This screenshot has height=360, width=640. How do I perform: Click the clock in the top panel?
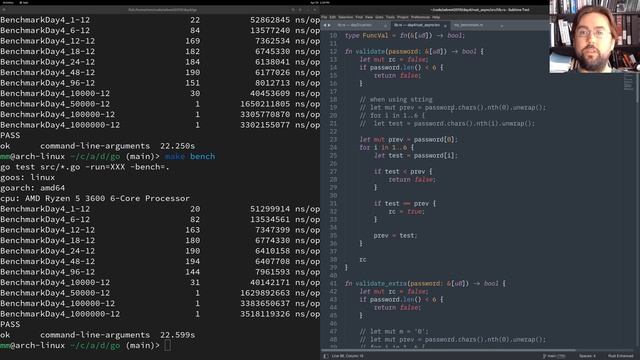point(320,2)
